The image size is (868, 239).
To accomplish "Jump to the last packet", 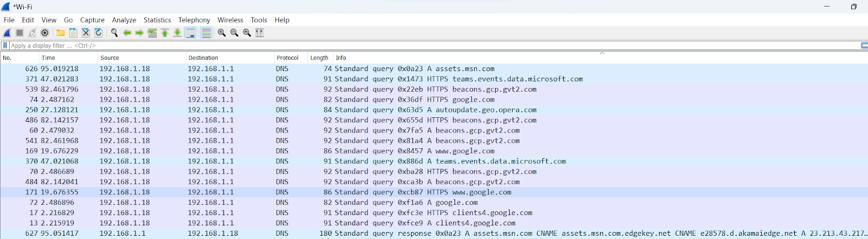I will (177, 33).
